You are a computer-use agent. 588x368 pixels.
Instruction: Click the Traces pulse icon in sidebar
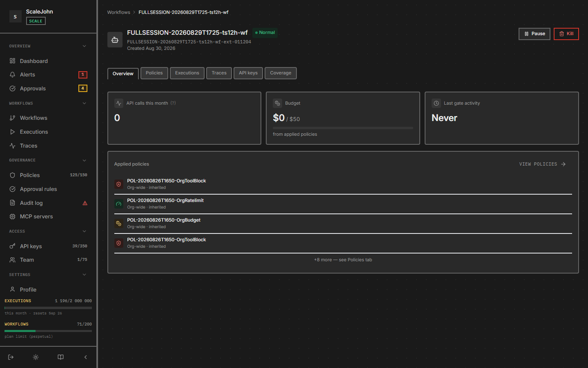click(x=12, y=146)
